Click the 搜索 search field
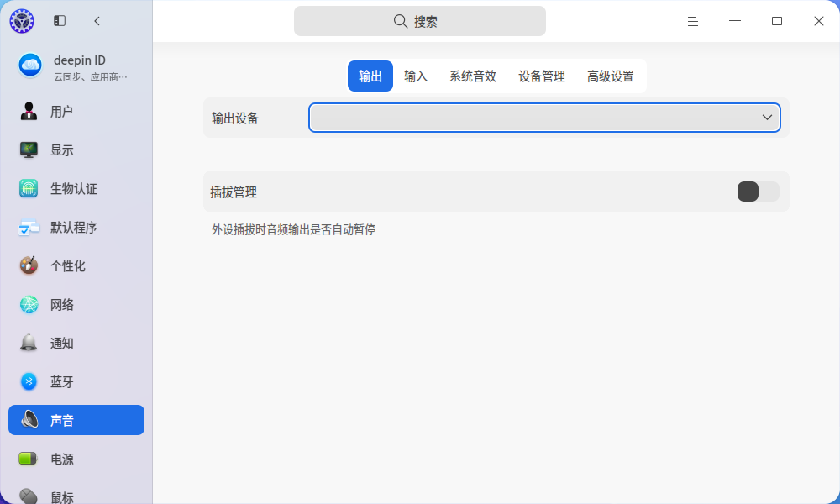 pyautogui.click(x=420, y=21)
